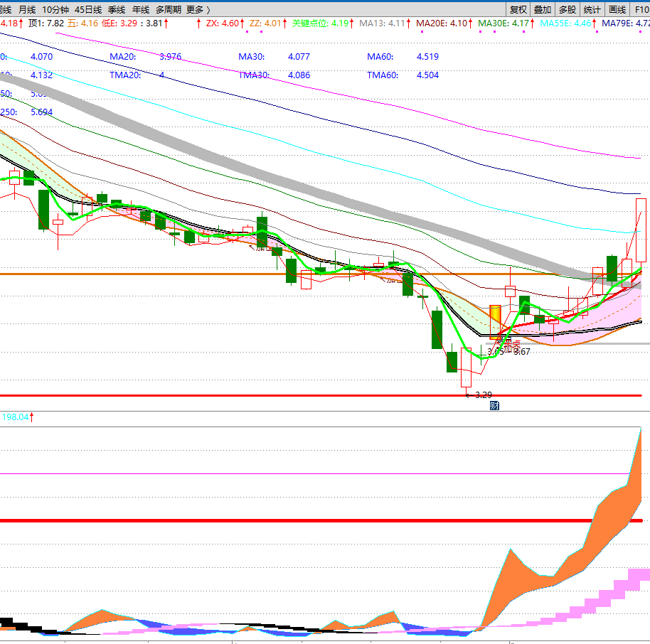Expand the 更多 periods menu

pyautogui.click(x=198, y=9)
